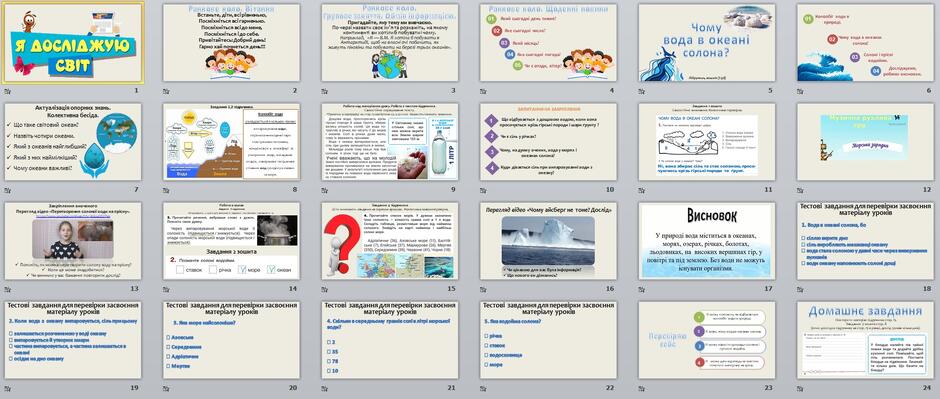The width and height of the screenshot is (940, 399).
Task: Preview the transition using slide 11's star icon
Action: 641,190
